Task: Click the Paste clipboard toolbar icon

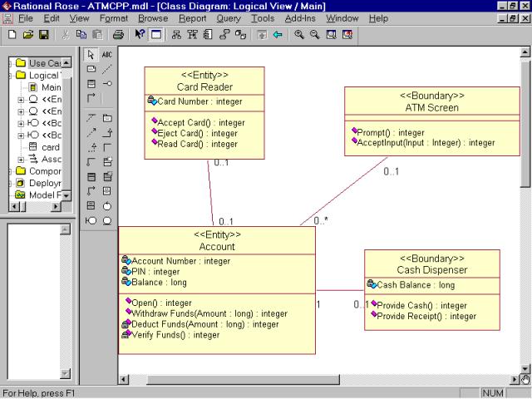Action: (97, 35)
